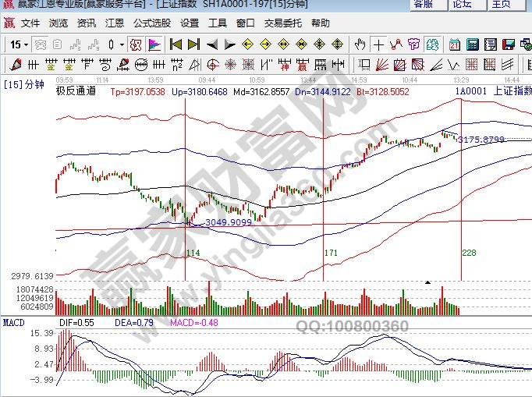This screenshot has width=532, height=397.
Task: Select the hand pan tool
Action: [x=360, y=44]
